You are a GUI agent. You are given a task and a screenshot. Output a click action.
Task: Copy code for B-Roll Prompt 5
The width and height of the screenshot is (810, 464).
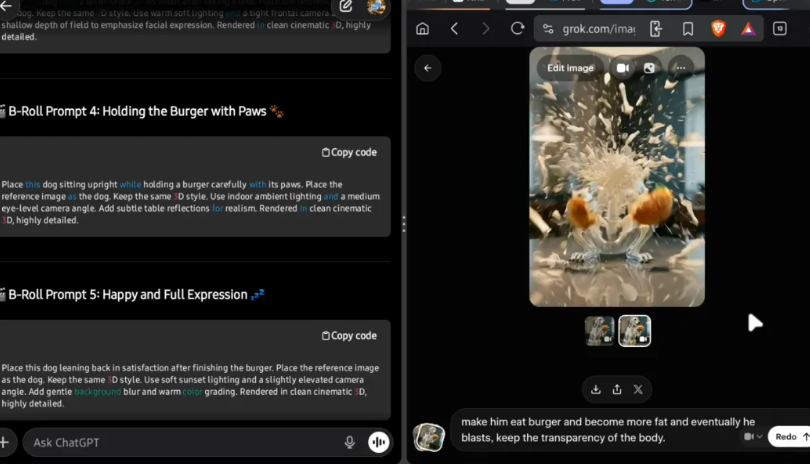(349, 336)
